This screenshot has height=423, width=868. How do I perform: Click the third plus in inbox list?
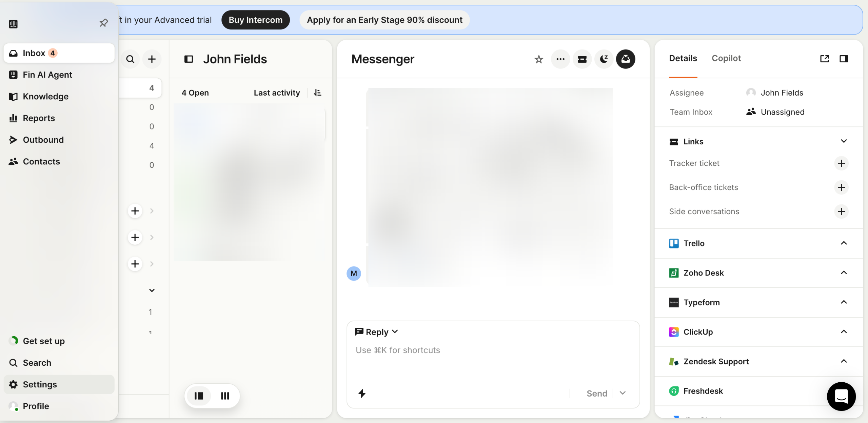click(x=135, y=264)
